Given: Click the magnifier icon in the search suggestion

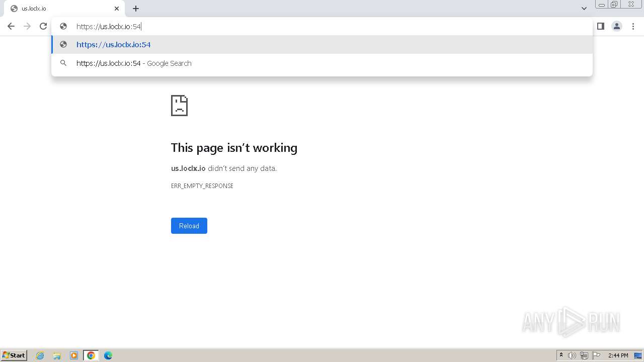Looking at the screenshot, I should 63,63.
